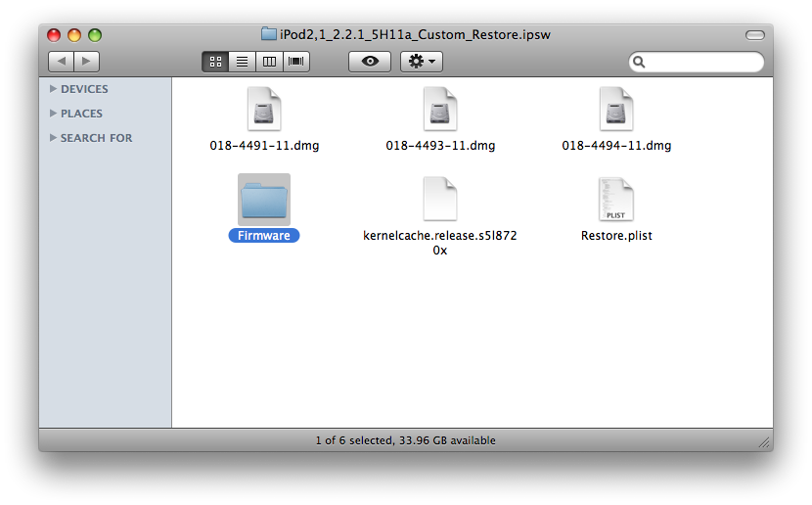This screenshot has width=812, height=505.
Task: Open the Action gear dropdown menu
Action: click(x=423, y=62)
